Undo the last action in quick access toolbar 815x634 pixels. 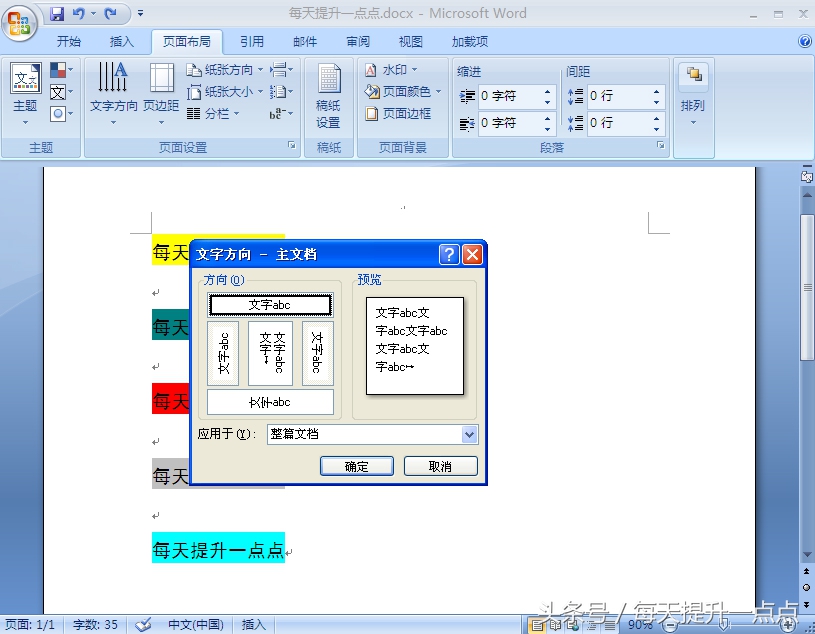(x=78, y=14)
